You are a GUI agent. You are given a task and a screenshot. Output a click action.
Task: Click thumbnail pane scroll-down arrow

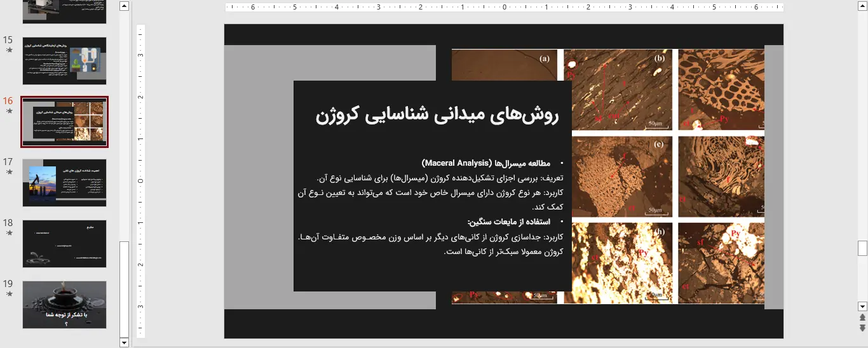click(124, 342)
